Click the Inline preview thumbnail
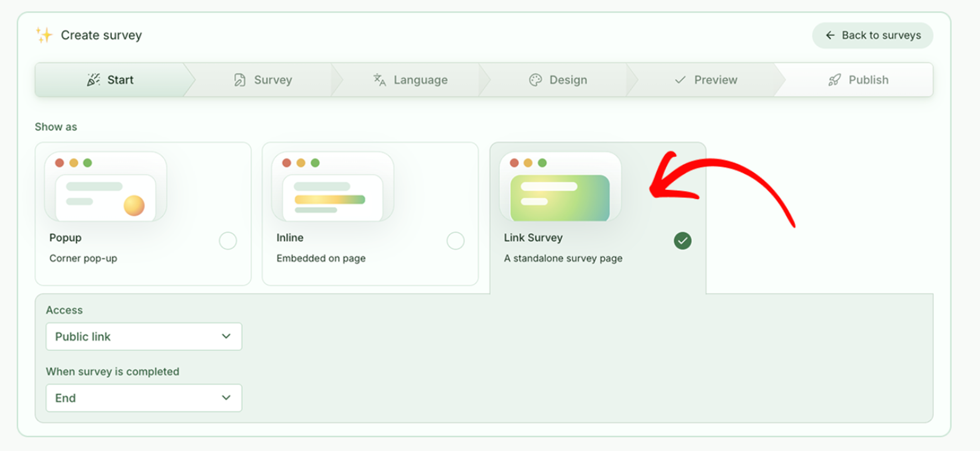This screenshot has width=980, height=451. tap(333, 186)
